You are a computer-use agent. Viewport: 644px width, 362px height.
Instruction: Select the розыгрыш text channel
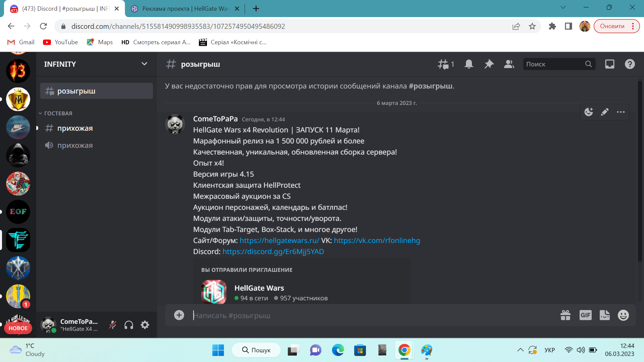click(97, 91)
